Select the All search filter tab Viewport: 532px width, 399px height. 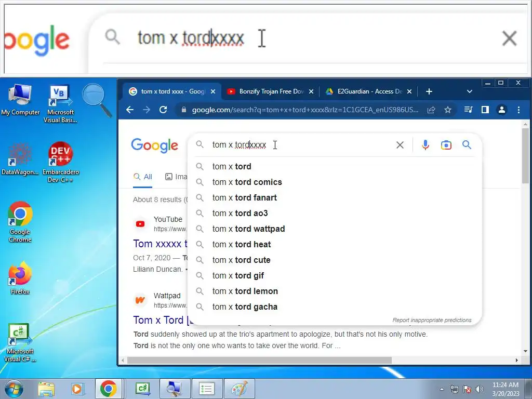pos(143,177)
